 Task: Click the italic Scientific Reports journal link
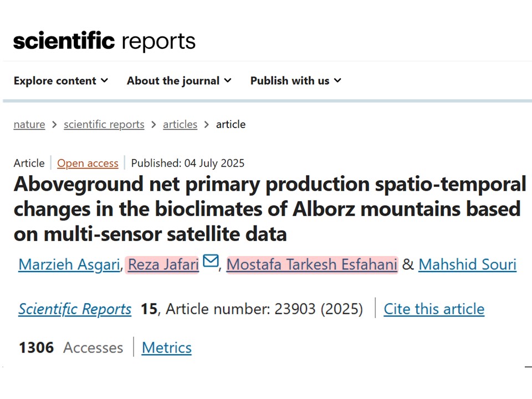[x=75, y=309]
